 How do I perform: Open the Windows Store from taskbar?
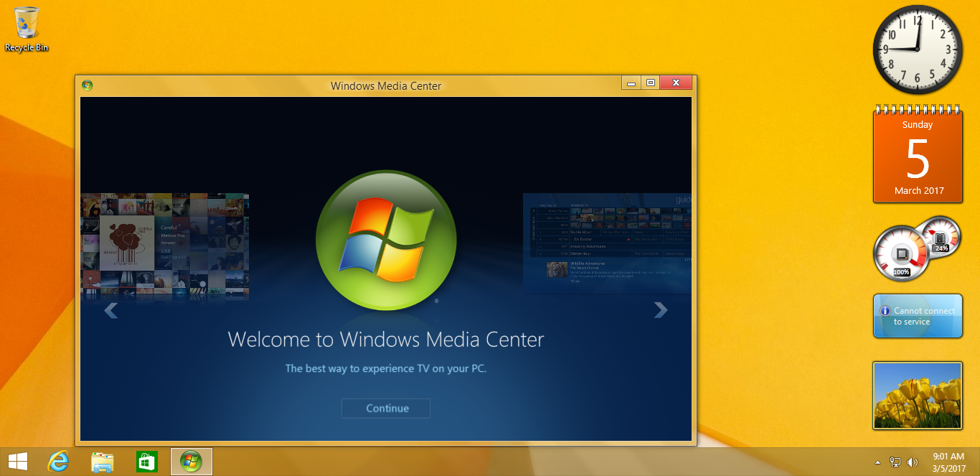coord(146,462)
